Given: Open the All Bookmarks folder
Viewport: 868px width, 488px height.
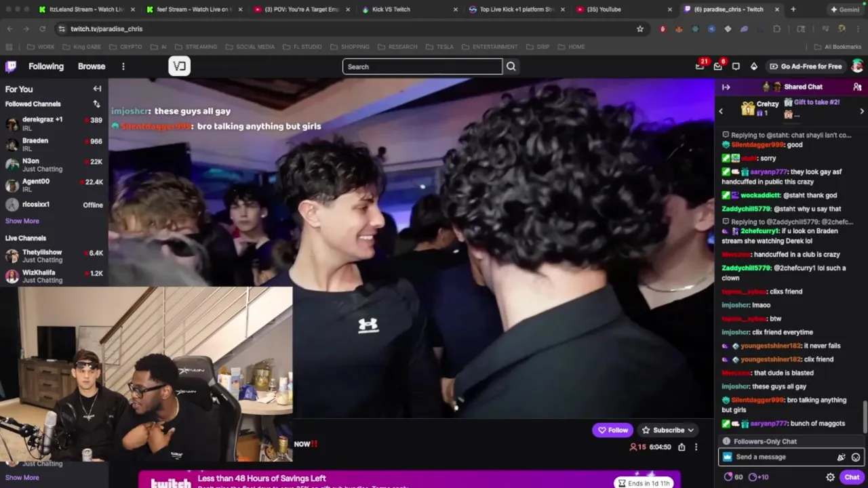Looking at the screenshot, I should (837, 47).
